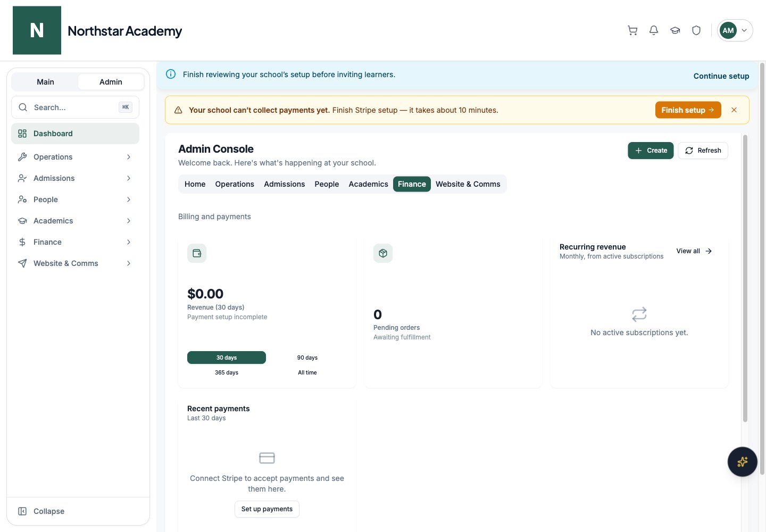Select the 90 days revenue range

click(307, 358)
